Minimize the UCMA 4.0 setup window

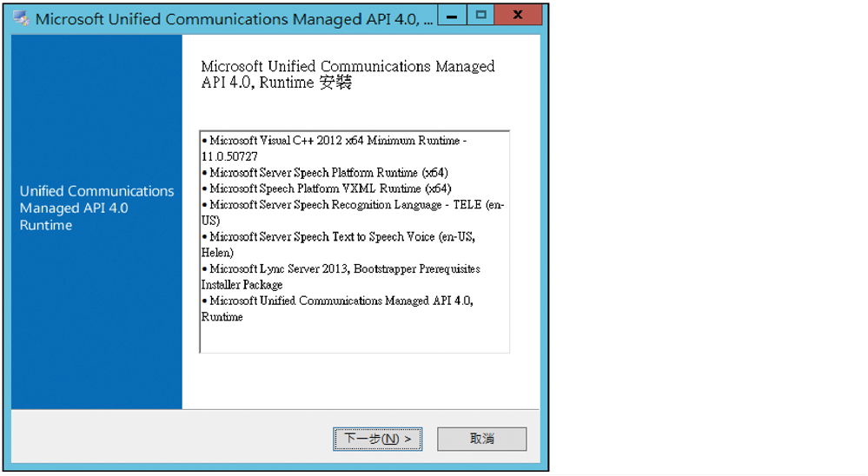click(452, 15)
